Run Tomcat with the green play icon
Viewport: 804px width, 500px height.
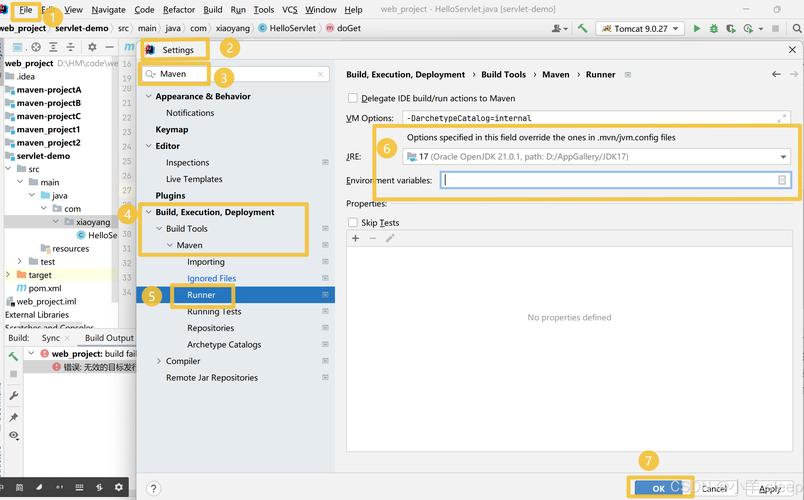pyautogui.click(x=697, y=29)
